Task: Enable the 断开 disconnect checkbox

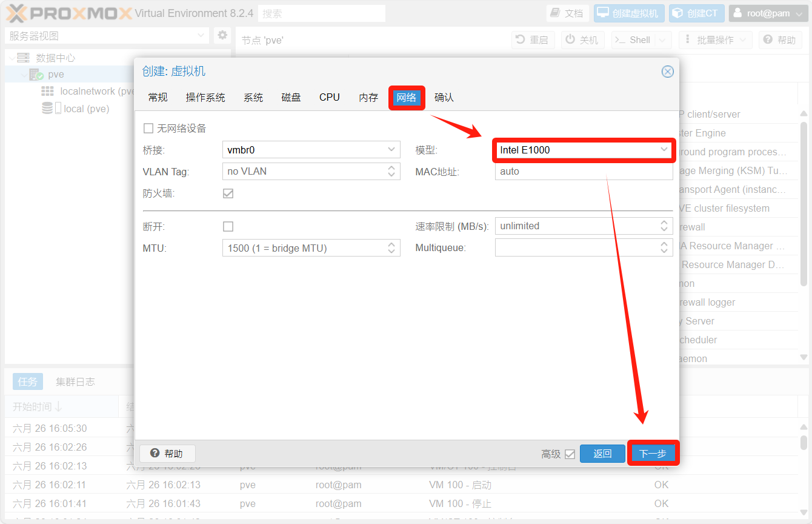Action: tap(228, 226)
